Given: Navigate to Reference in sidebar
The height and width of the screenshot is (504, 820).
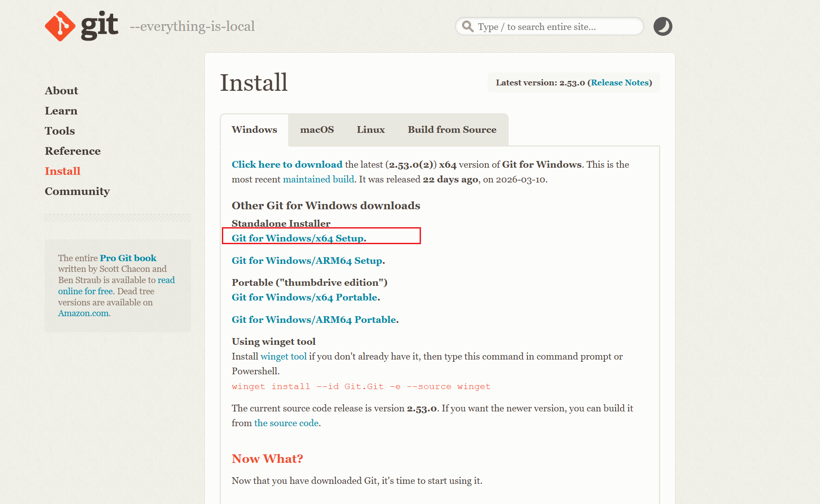Looking at the screenshot, I should click(x=72, y=151).
